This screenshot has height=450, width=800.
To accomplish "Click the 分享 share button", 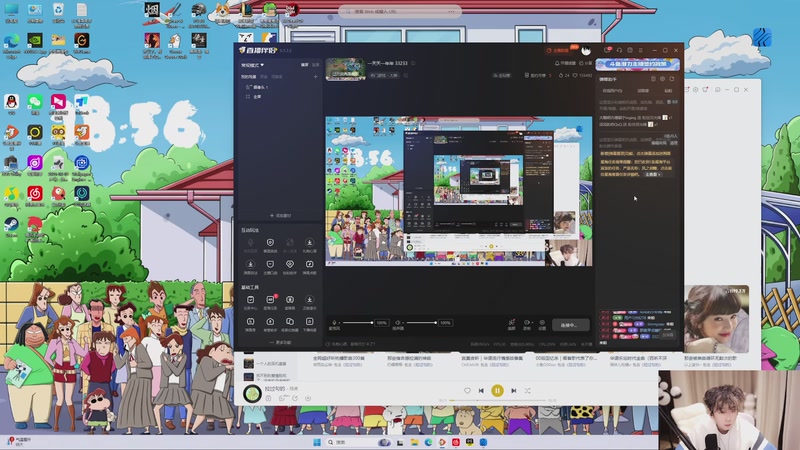I will click(586, 63).
